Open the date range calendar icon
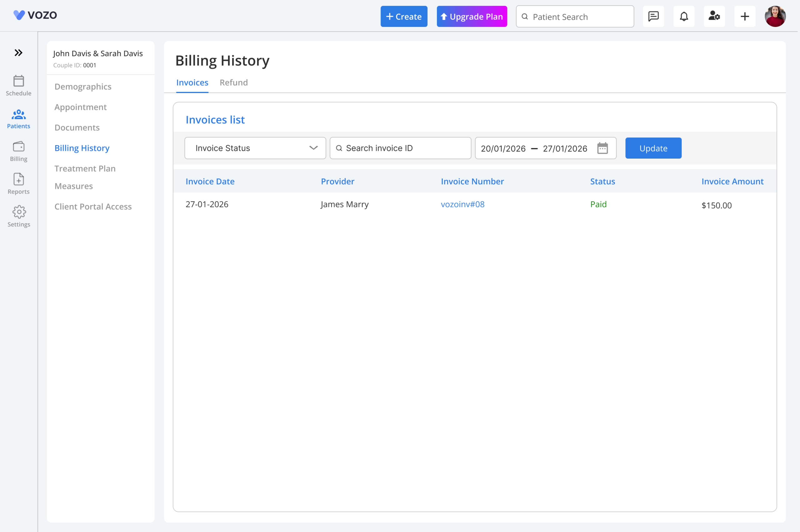 point(602,148)
